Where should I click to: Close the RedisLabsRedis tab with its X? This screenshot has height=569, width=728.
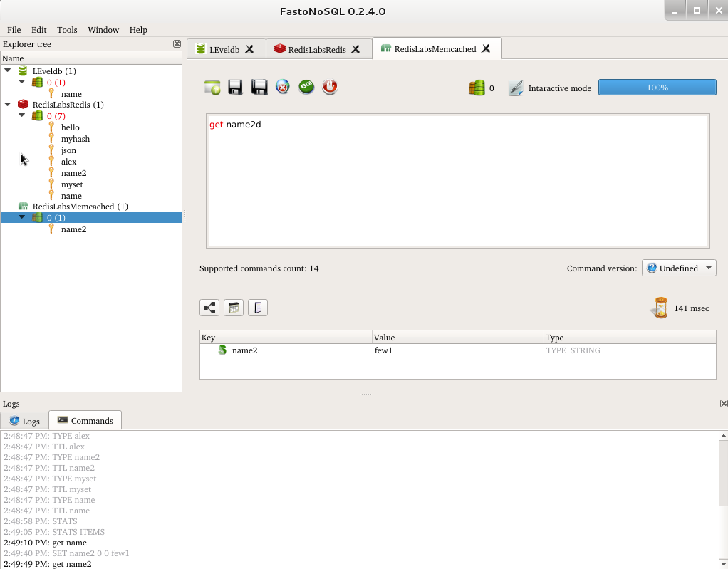point(355,49)
